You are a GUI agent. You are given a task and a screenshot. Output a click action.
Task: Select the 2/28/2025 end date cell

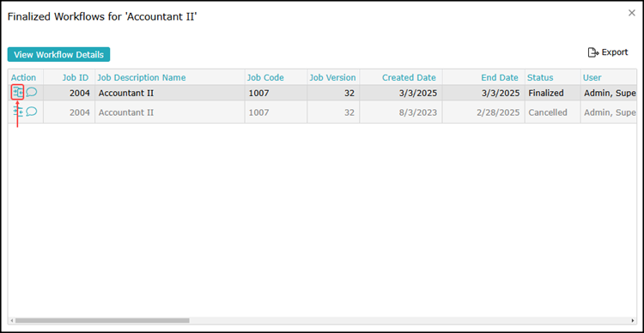483,112
